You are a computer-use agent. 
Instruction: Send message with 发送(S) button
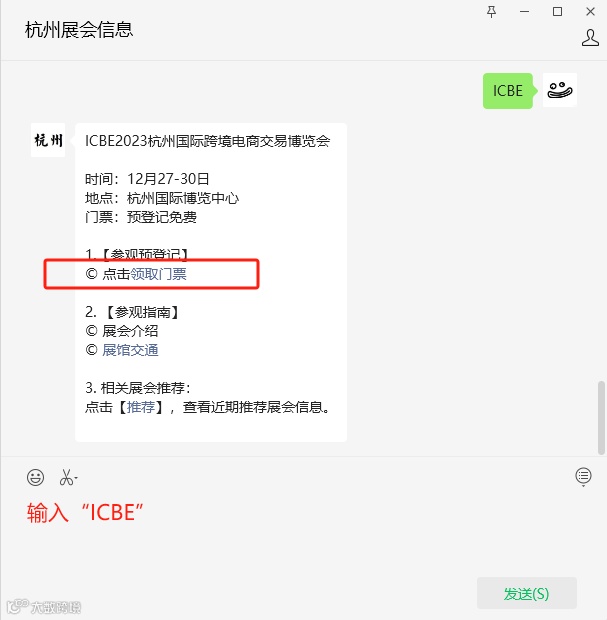pyautogui.click(x=526, y=593)
